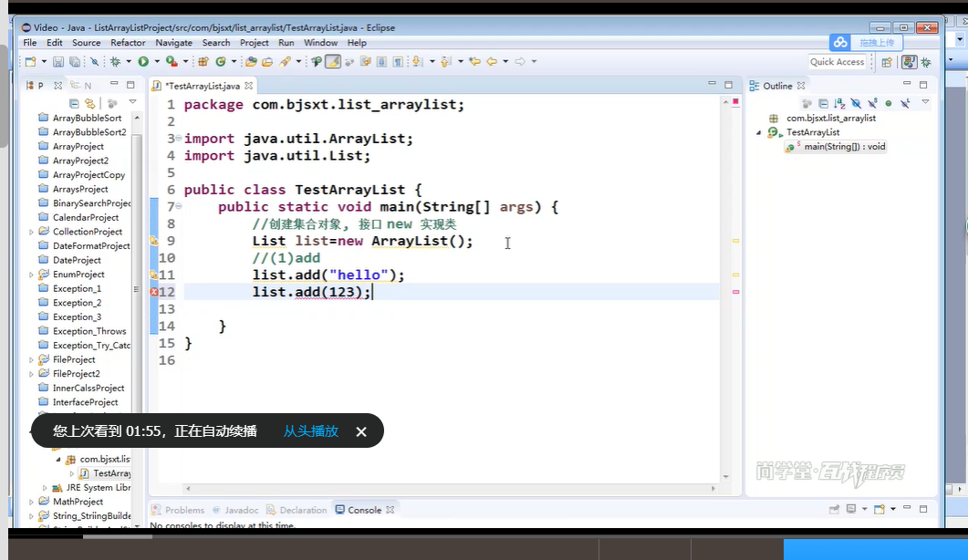Screen dimensions: 968x560
Task: Click the New Java Package icon
Action: (203, 61)
